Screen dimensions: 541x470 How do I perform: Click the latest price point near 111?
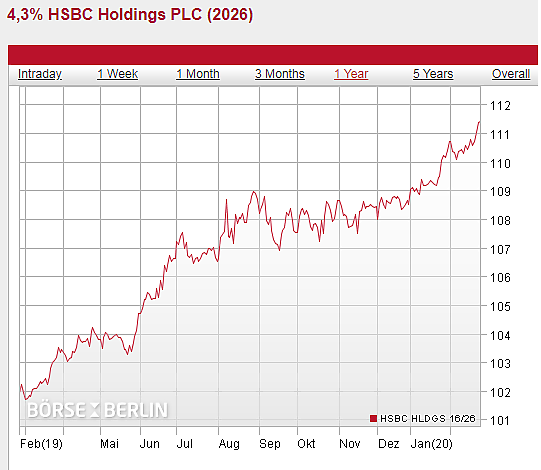[x=479, y=122]
